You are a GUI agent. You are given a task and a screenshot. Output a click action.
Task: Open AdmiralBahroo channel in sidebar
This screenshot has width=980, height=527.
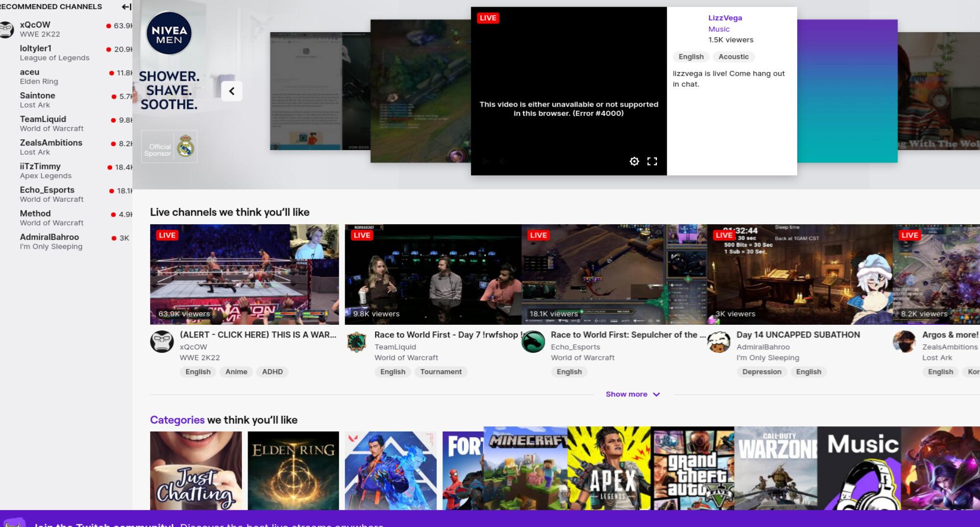(66, 241)
